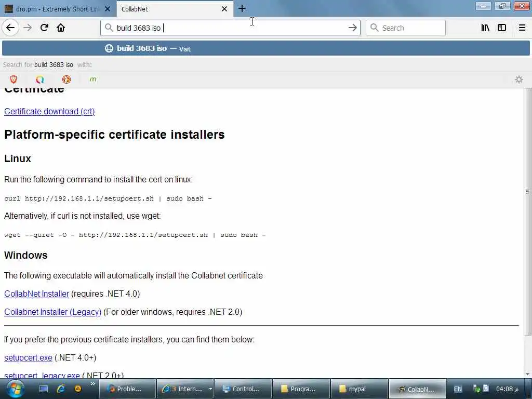Click the curl setupcert.sh command text
This screenshot has height=399, width=532.
[x=108, y=198]
